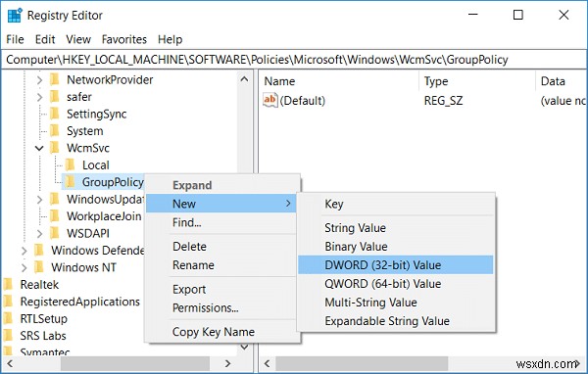Viewport: 588px width, 374px height.
Task: Expand the WSDAPI key
Action: point(39,233)
